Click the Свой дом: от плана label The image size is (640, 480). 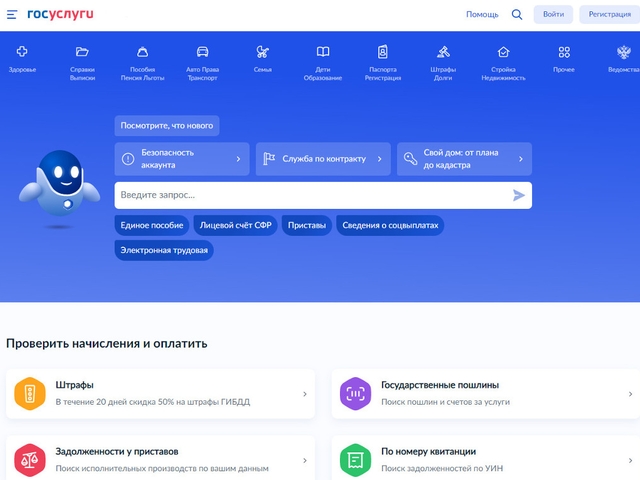[461, 159]
